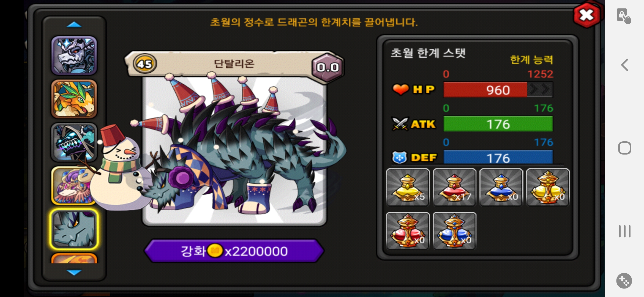644x297 pixels.
Task: Tap the Android back navigation arrow
Action: pyautogui.click(x=624, y=65)
